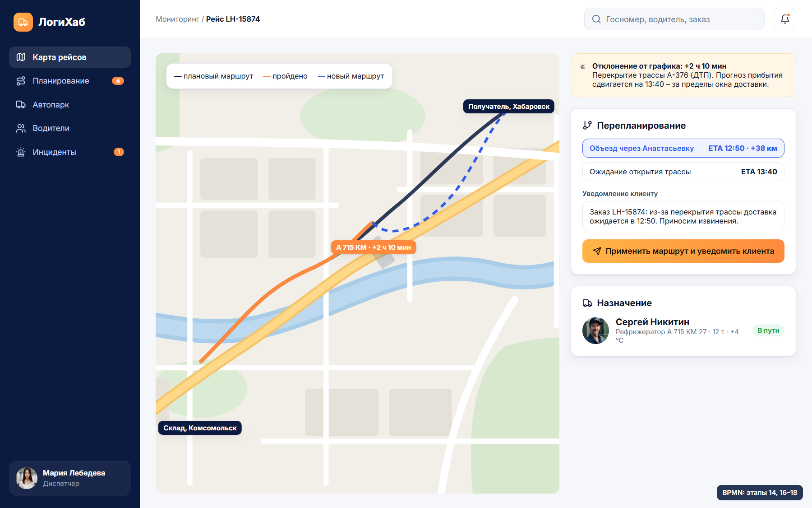Click the badge 1 on Инциденты
Image resolution: width=812 pixels, height=508 pixels.
tap(119, 152)
